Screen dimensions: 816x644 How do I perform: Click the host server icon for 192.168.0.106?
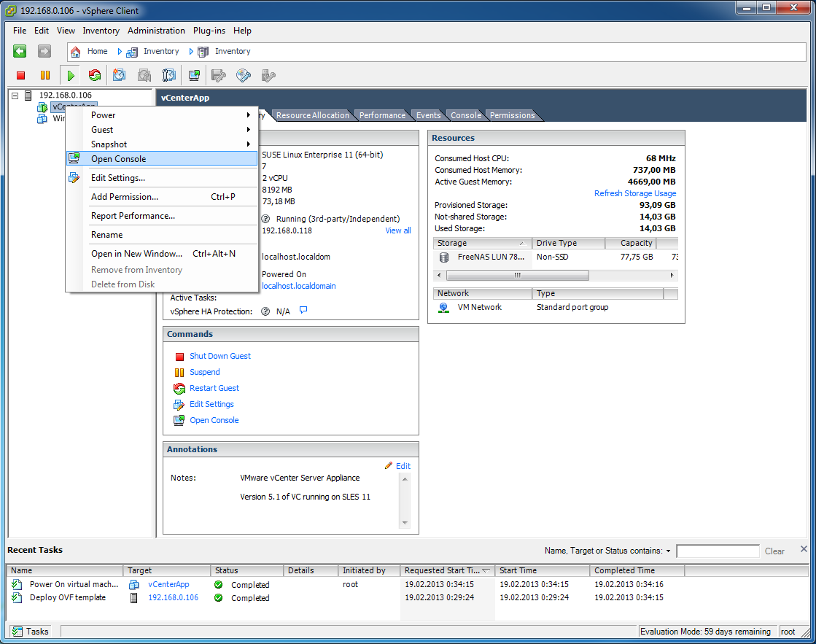[28, 95]
